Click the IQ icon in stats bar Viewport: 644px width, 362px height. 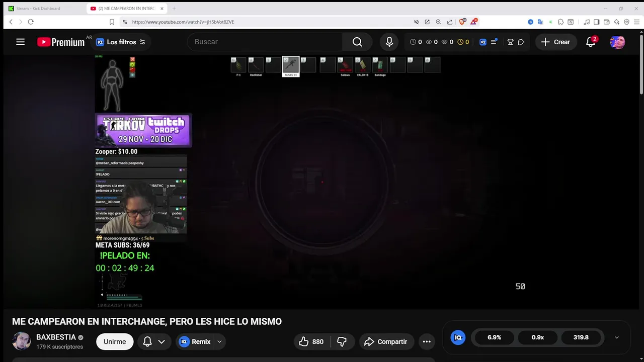[x=458, y=337]
